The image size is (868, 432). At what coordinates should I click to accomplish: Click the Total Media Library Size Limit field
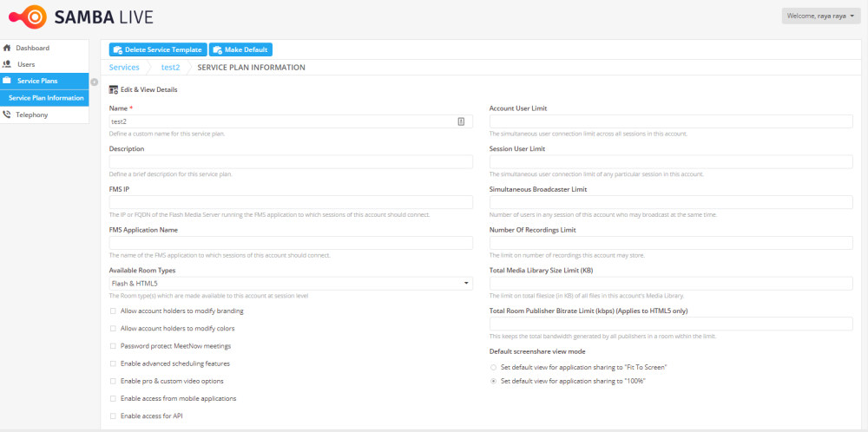pyautogui.click(x=671, y=283)
